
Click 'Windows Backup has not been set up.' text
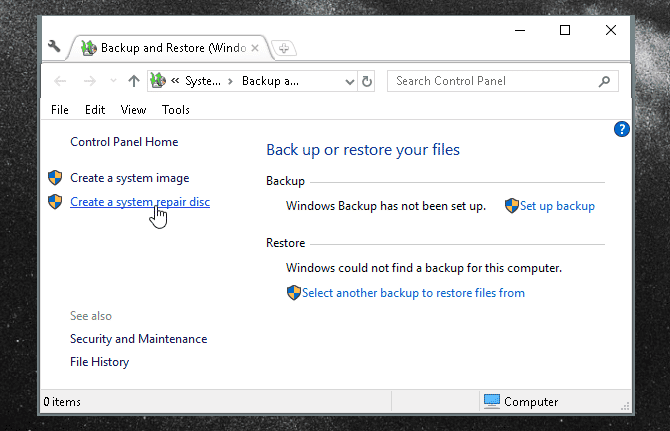[x=386, y=206]
